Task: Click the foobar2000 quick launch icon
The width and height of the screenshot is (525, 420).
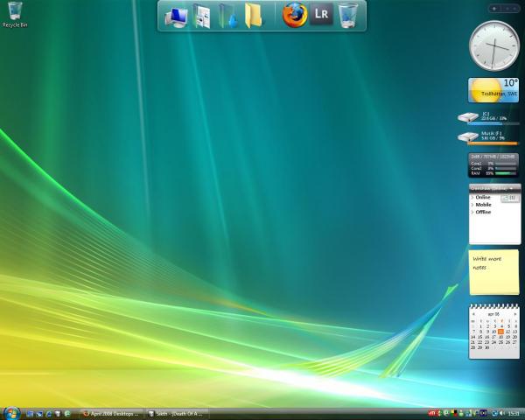Action: (x=58, y=414)
